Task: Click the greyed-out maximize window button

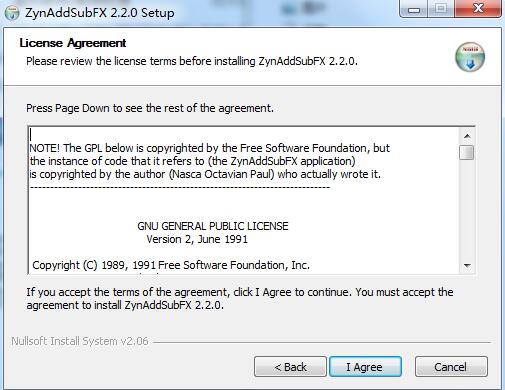Action: tap(441, 9)
